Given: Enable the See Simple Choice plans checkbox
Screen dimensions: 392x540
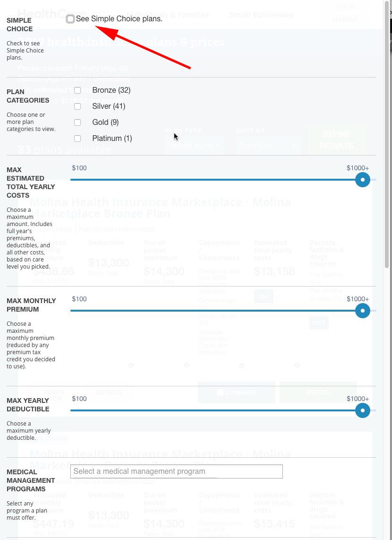Looking at the screenshot, I should (x=70, y=19).
